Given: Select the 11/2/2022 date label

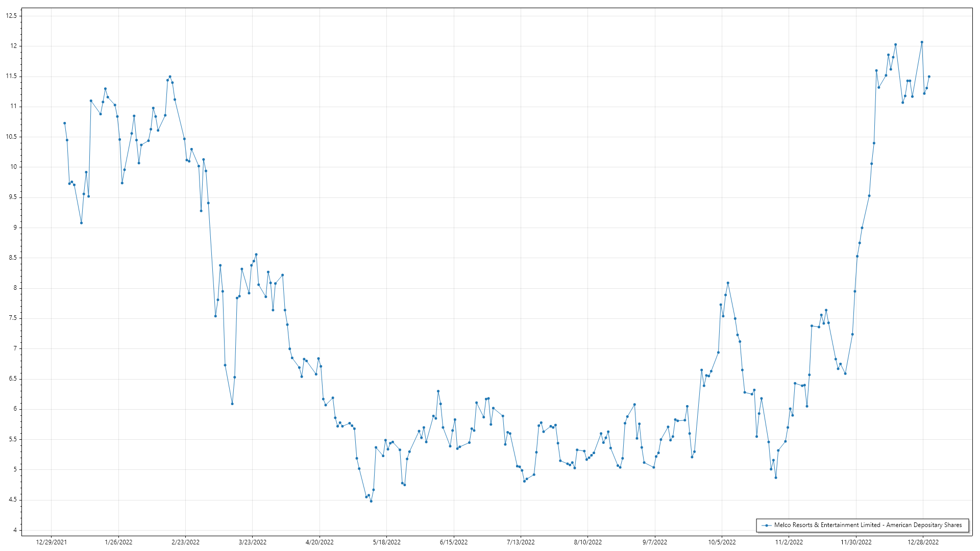Looking at the screenshot, I should (789, 542).
